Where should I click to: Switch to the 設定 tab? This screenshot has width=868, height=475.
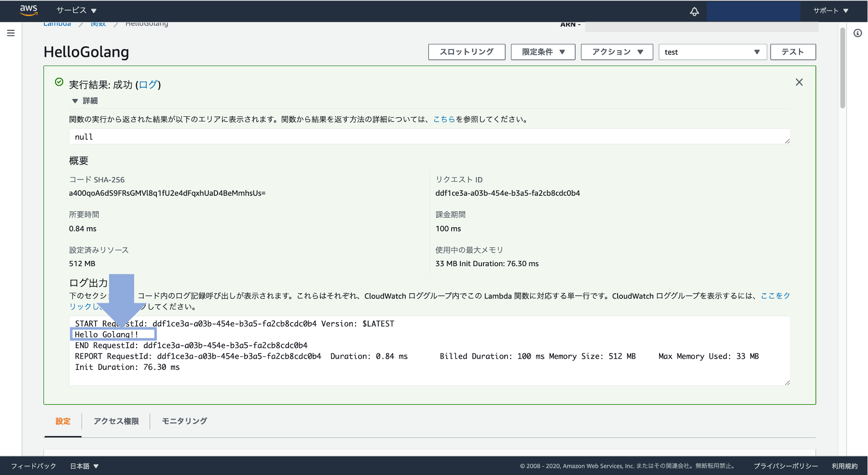point(63,421)
